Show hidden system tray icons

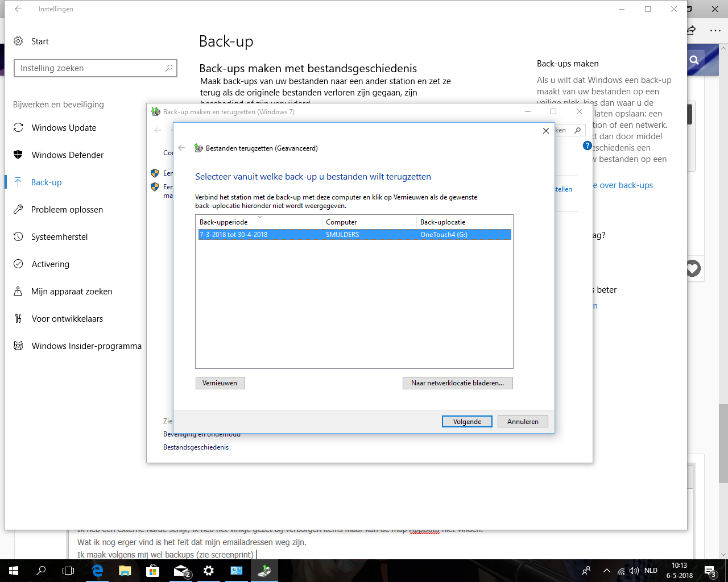coord(606,571)
